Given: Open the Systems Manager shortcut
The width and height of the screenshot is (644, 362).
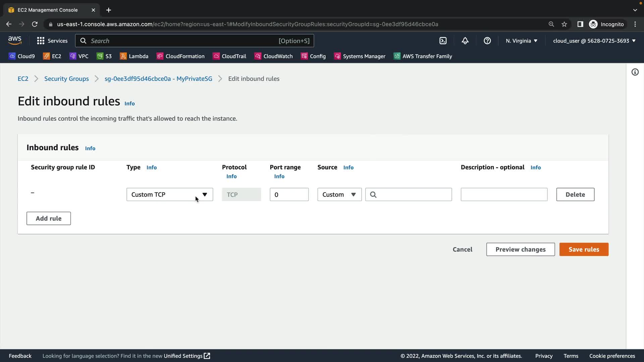Looking at the screenshot, I should tap(360, 56).
